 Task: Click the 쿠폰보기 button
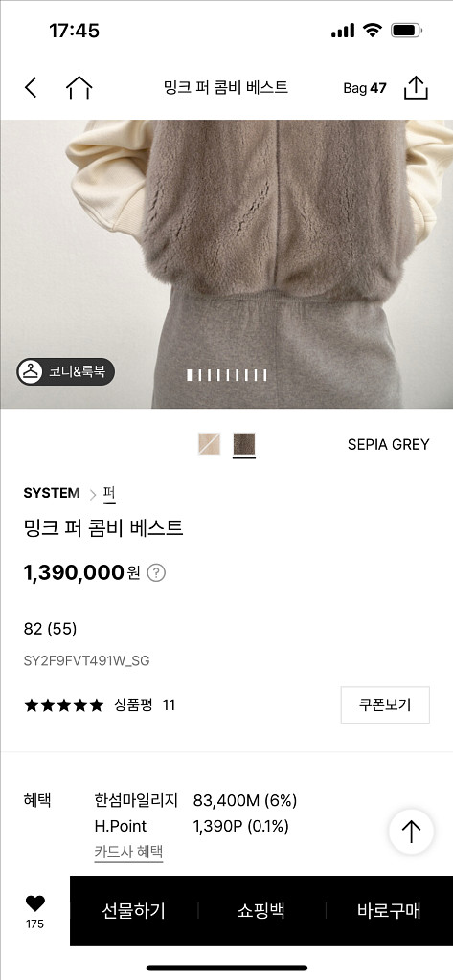click(385, 705)
